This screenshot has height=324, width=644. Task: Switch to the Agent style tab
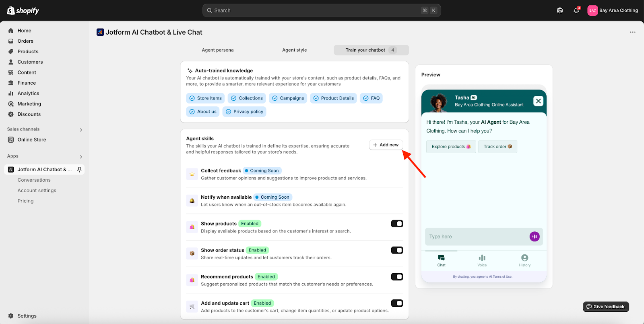(295, 50)
